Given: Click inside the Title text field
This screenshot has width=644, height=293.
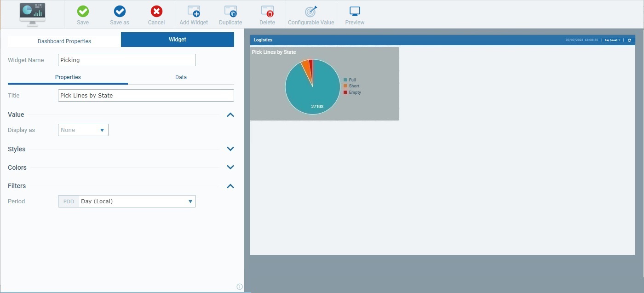Looking at the screenshot, I should click(145, 95).
